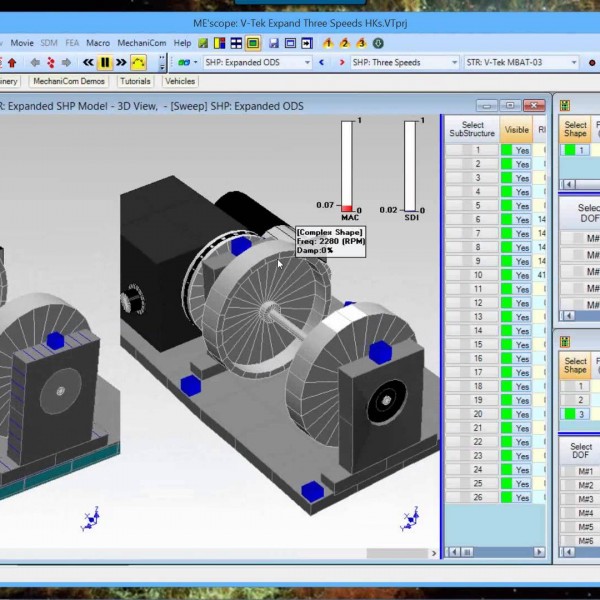The width and height of the screenshot is (600, 600).
Task: Expand the SHP: Three Speeds dropdown
Action: [454, 62]
